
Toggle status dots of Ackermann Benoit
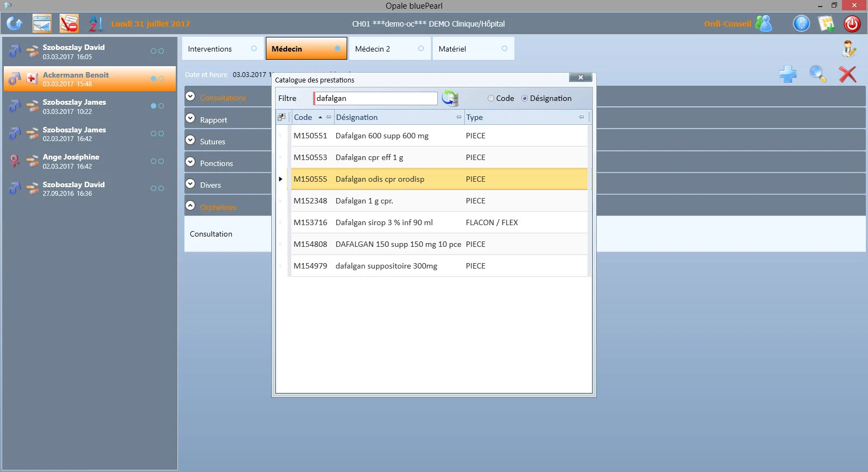(x=157, y=79)
